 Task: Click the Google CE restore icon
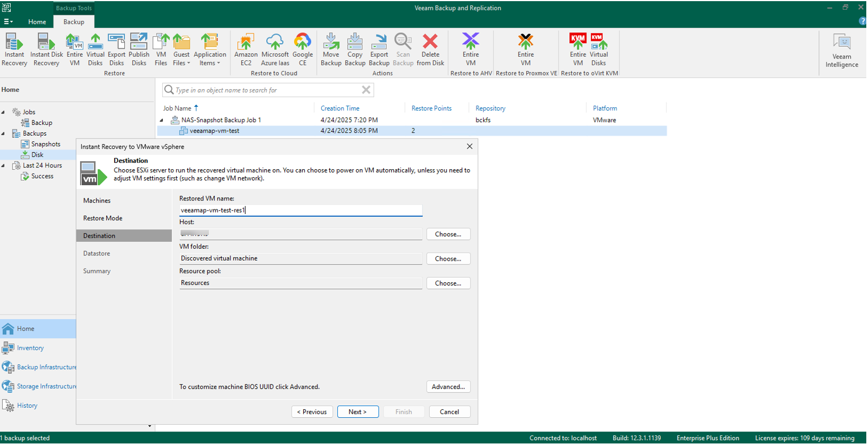[x=303, y=50]
